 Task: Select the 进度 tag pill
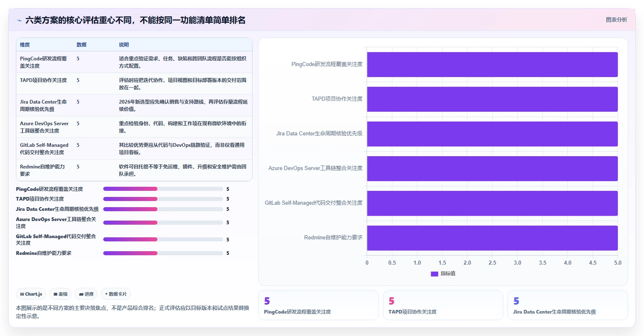[86, 294]
